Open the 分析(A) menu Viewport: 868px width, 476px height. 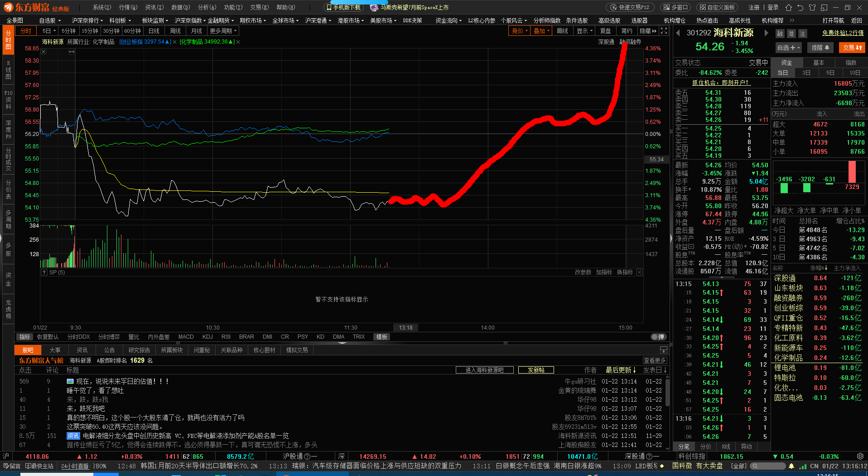pos(207,7)
